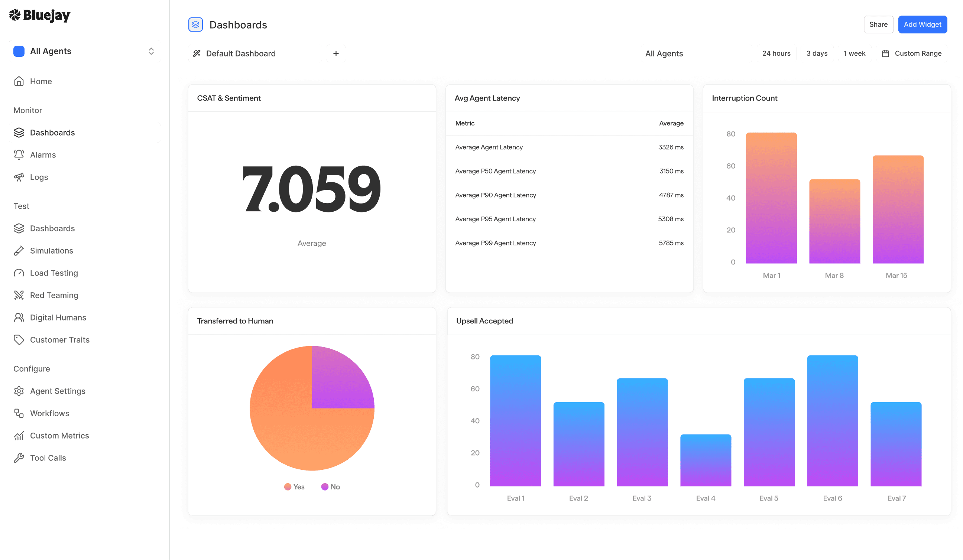The height and width of the screenshot is (560, 963).
Task: Click the Mar 1 bar in Interruption Count
Action: [x=771, y=198]
